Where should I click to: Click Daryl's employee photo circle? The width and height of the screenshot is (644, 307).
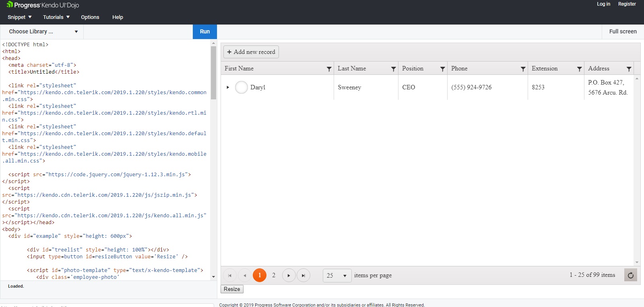(x=242, y=87)
